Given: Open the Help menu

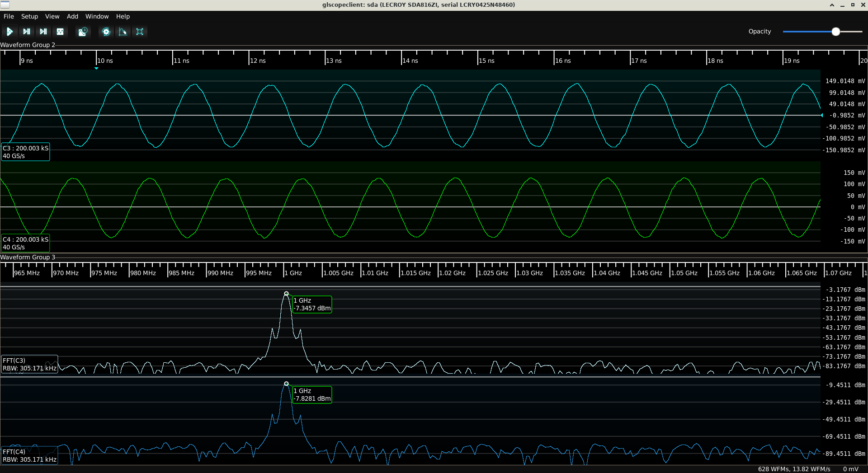Looking at the screenshot, I should [x=123, y=16].
